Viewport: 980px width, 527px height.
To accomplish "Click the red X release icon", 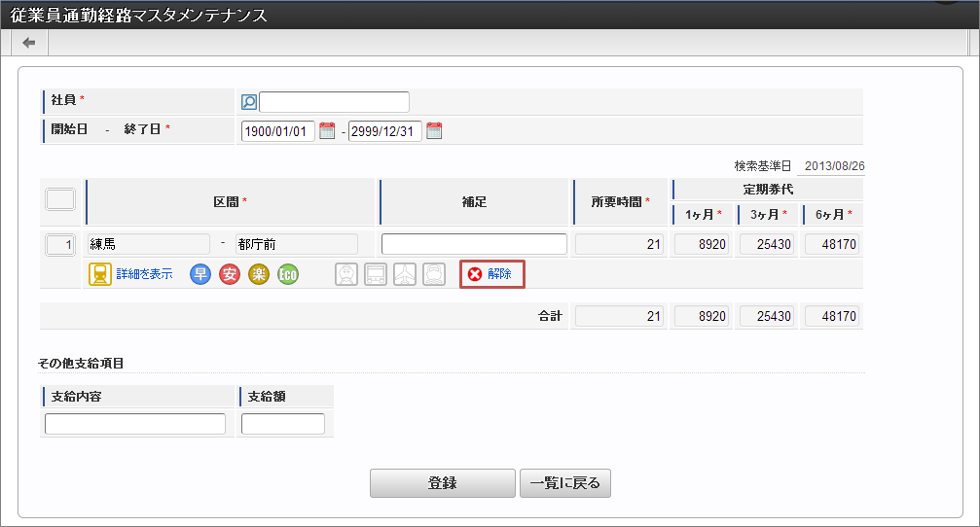I will click(475, 274).
